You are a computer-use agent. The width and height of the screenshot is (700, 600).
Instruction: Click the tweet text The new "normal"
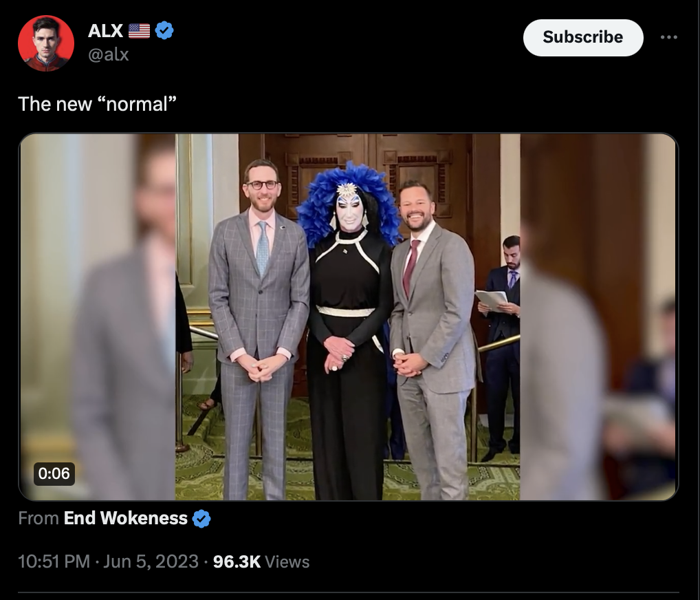coord(98,104)
